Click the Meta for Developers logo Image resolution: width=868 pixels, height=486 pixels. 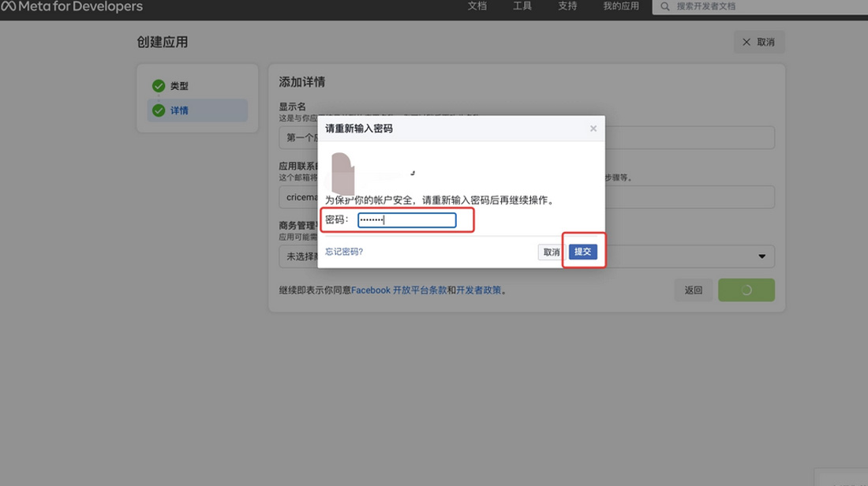[x=72, y=7]
